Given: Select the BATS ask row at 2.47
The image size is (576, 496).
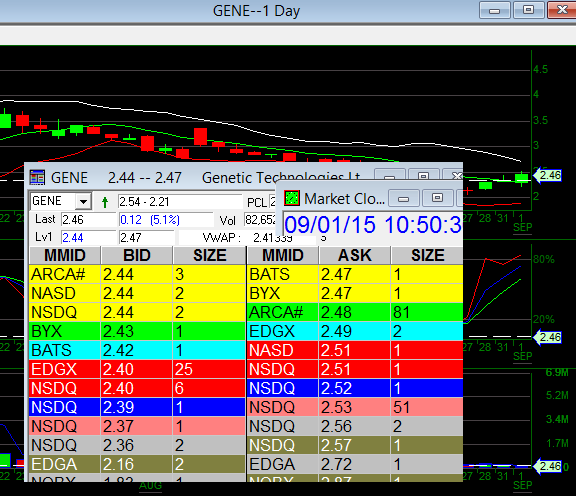Looking at the screenshot, I should (x=355, y=274).
